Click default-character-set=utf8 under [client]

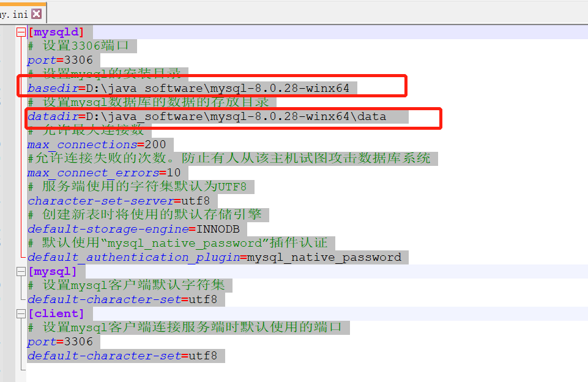point(122,356)
